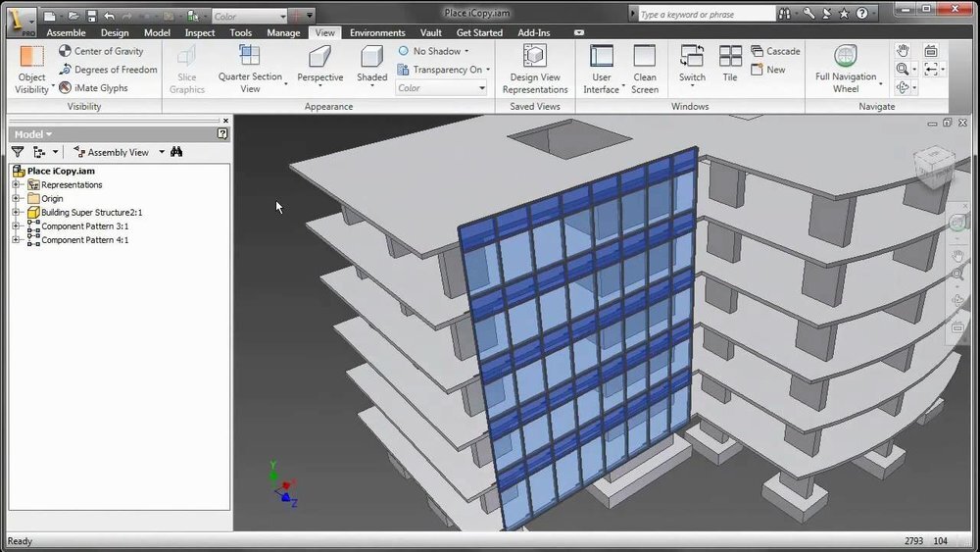Click the Previous View arrow icon
Viewport: 980px width, 552px height.
point(931,70)
